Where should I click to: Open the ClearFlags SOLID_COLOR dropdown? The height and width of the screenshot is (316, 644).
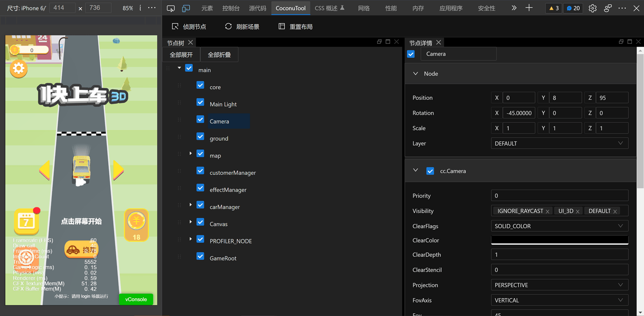[x=559, y=226]
